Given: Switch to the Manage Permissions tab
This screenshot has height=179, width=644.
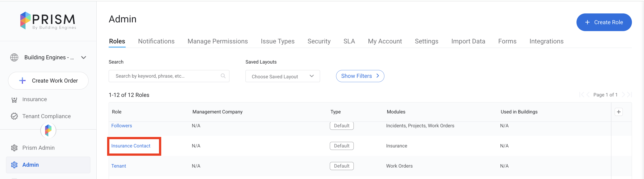Looking at the screenshot, I should click(x=218, y=41).
